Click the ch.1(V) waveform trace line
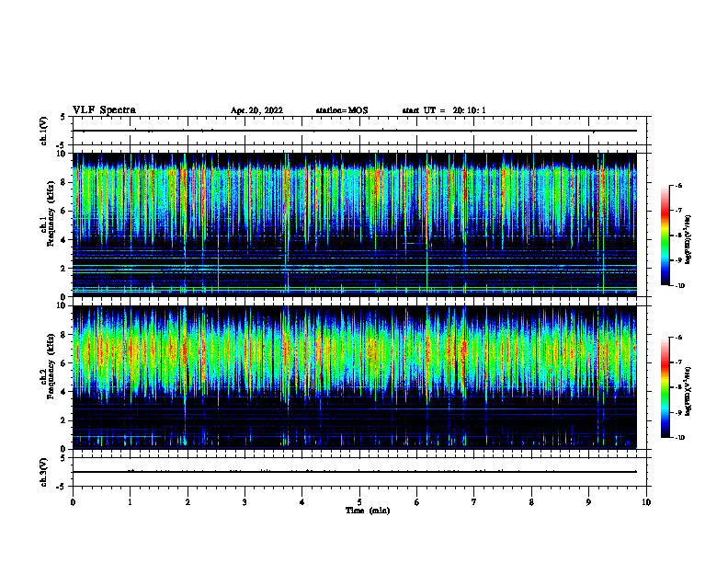Image resolution: width=728 pixels, height=563 pixels. pyautogui.click(x=355, y=131)
